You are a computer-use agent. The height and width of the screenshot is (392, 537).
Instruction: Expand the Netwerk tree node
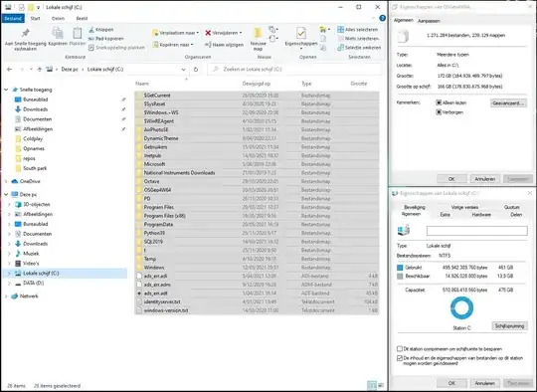pyautogui.click(x=6, y=296)
